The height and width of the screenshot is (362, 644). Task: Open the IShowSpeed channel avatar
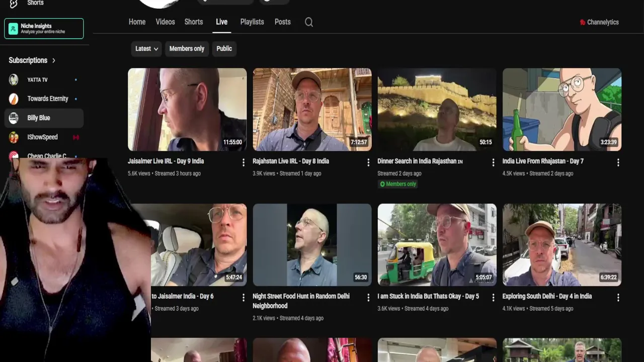pos(14,137)
